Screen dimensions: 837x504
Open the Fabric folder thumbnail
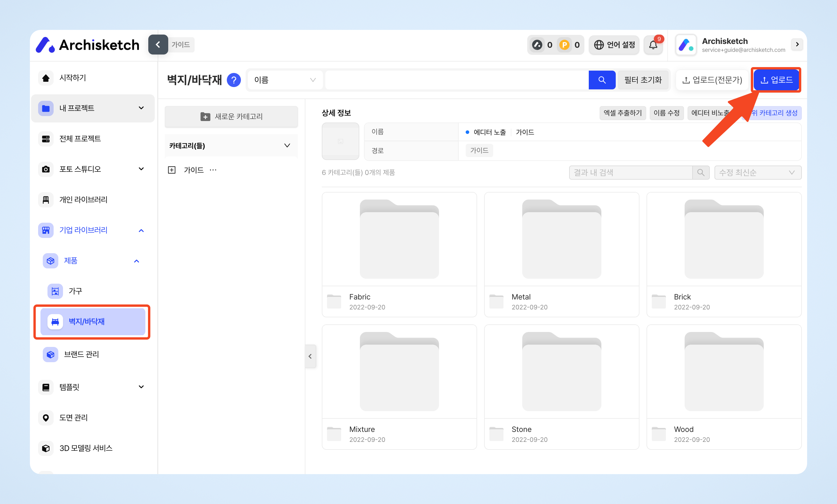pos(399,239)
